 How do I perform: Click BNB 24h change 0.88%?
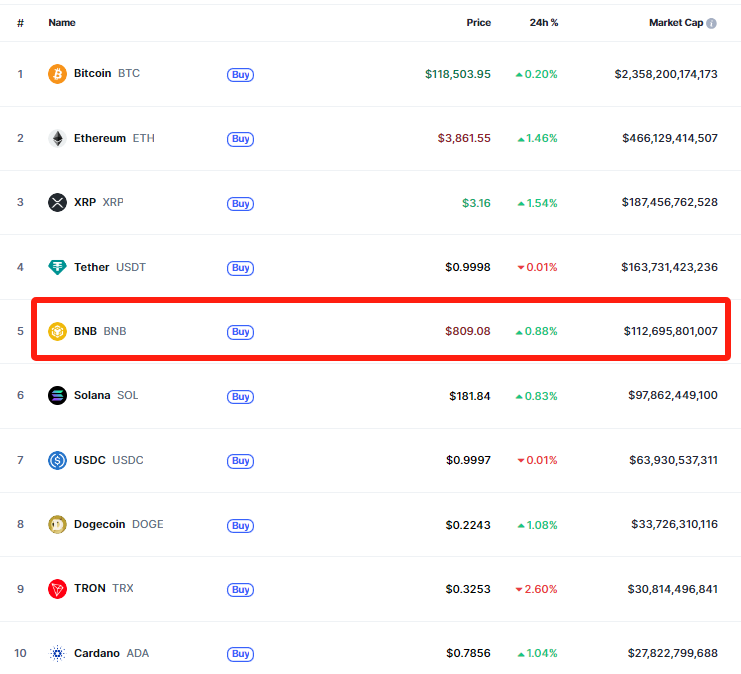point(536,331)
